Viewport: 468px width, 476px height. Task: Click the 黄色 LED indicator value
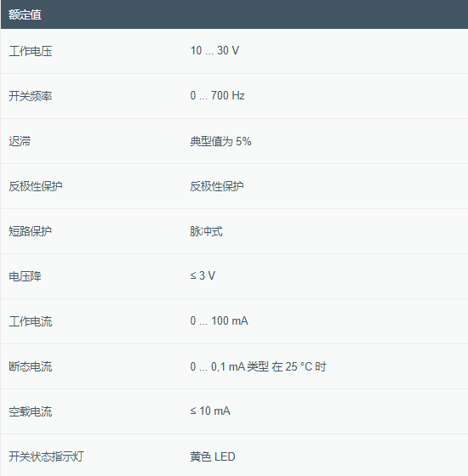point(213,456)
